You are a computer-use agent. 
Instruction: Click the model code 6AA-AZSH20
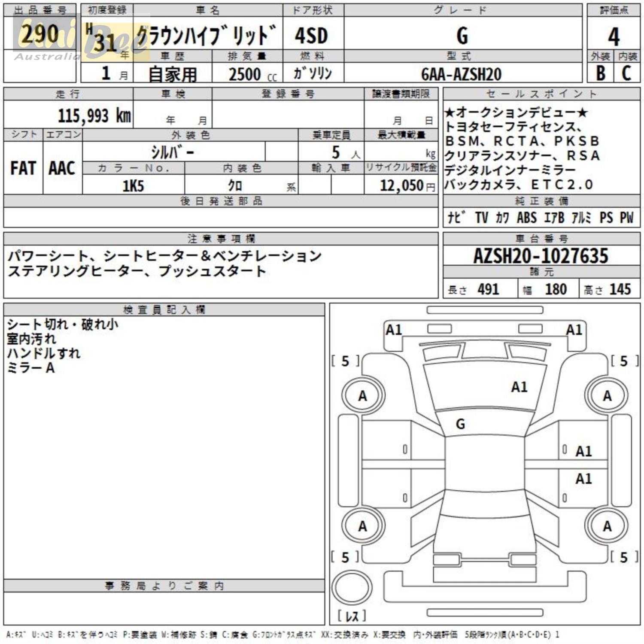click(x=461, y=74)
